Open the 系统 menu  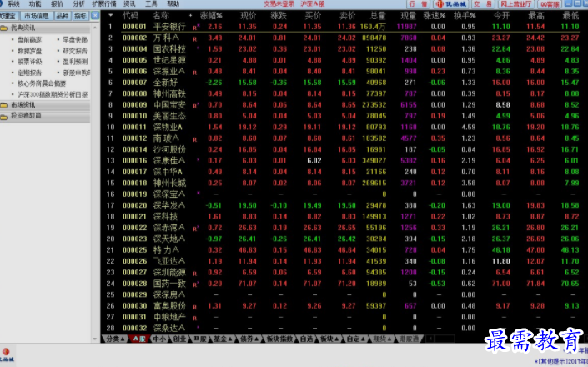13,3
